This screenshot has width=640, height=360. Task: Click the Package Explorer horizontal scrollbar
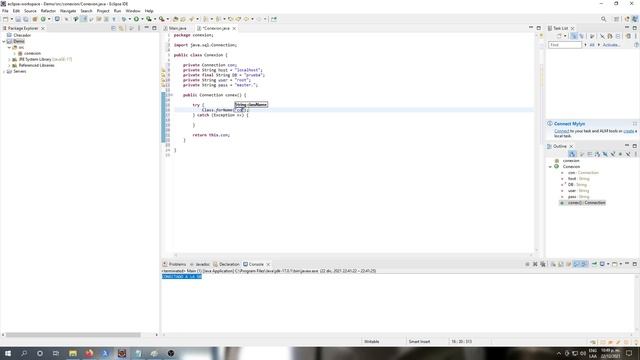(73, 335)
